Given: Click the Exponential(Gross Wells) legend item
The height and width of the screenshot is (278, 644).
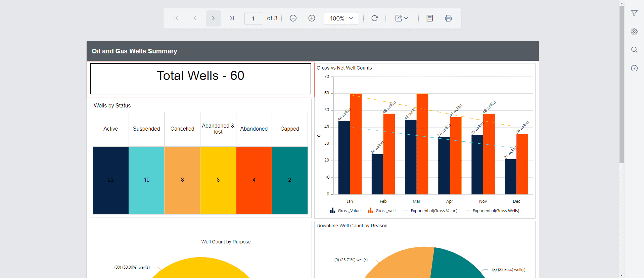Looking at the screenshot, I should pyautogui.click(x=493, y=211).
